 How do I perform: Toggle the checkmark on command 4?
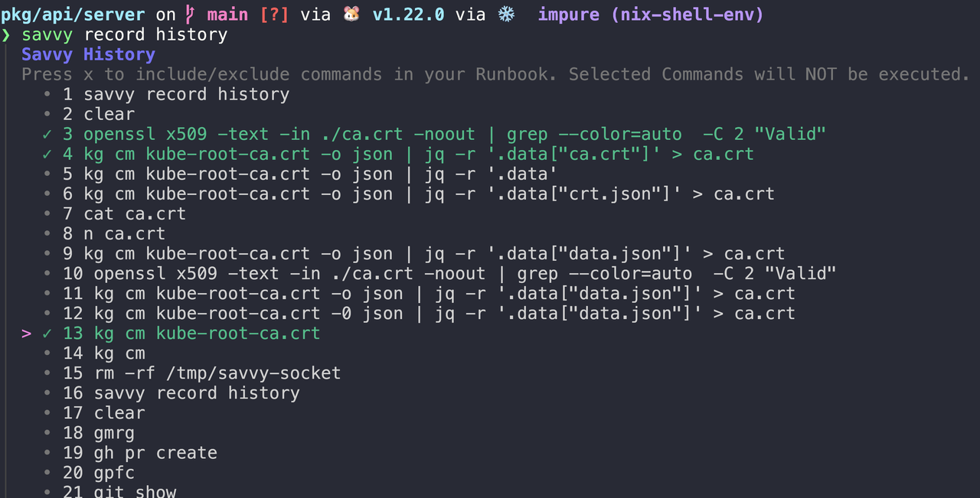click(x=47, y=154)
